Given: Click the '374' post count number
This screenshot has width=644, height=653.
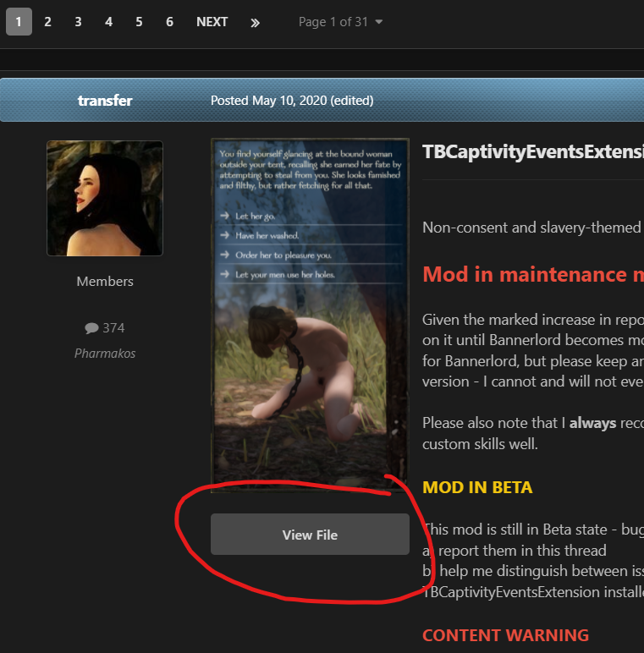Looking at the screenshot, I should (x=113, y=328).
